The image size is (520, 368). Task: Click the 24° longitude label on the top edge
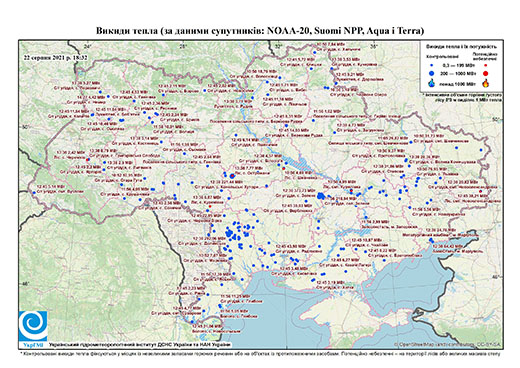tap(88, 46)
